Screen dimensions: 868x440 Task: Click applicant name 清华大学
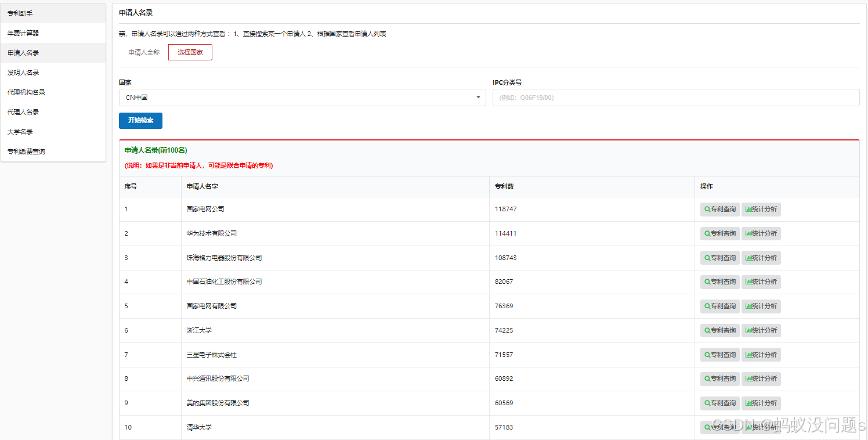199,427
